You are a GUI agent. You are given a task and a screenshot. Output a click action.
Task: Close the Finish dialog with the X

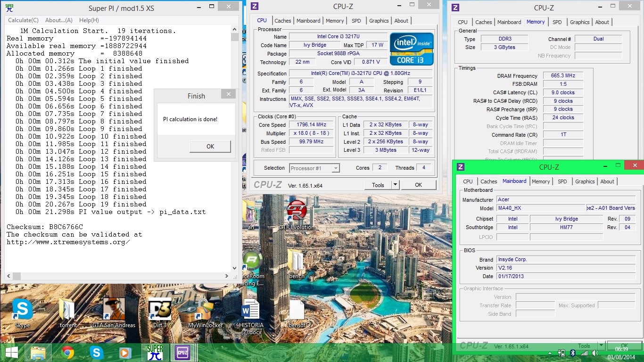(x=229, y=94)
